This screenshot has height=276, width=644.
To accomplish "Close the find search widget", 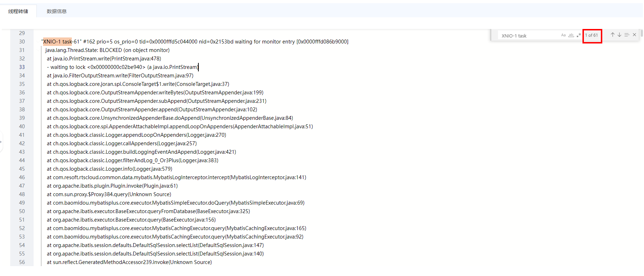I will pos(634,35).
